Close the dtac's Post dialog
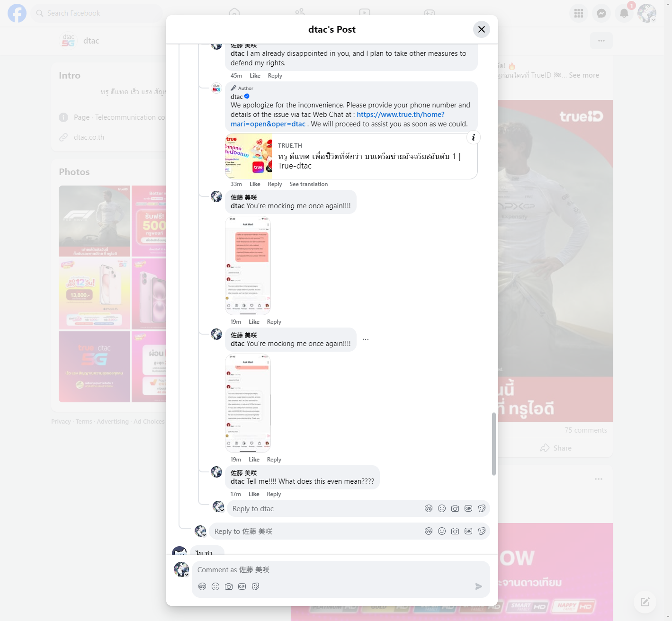672x621 pixels. [481, 29]
